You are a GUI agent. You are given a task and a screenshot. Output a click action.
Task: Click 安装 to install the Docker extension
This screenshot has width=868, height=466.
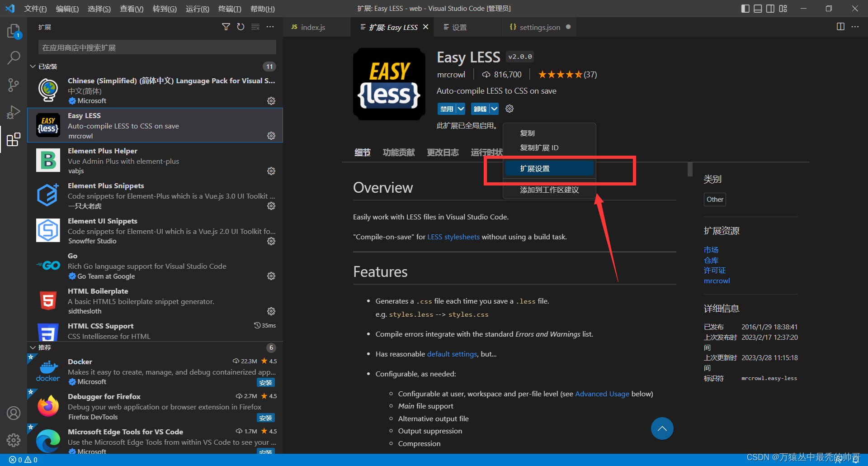266,382
